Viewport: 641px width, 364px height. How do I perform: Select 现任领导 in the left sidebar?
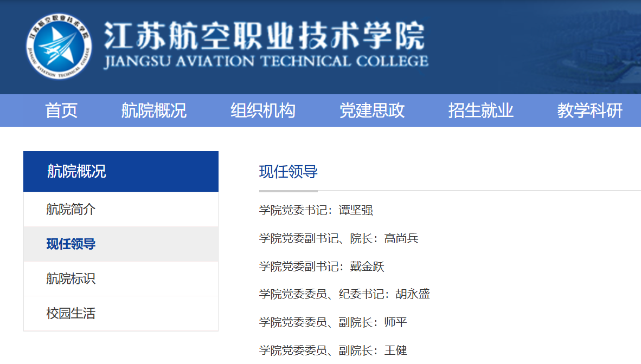pos(71,244)
